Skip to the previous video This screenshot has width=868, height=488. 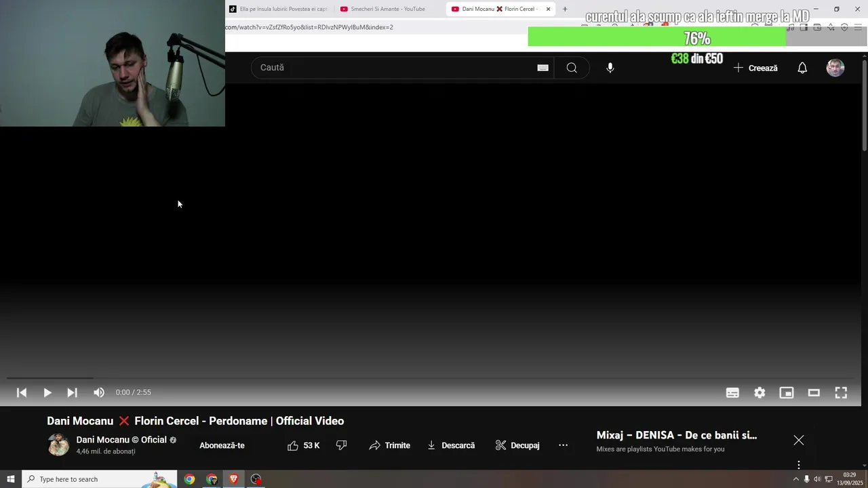pos(22,392)
